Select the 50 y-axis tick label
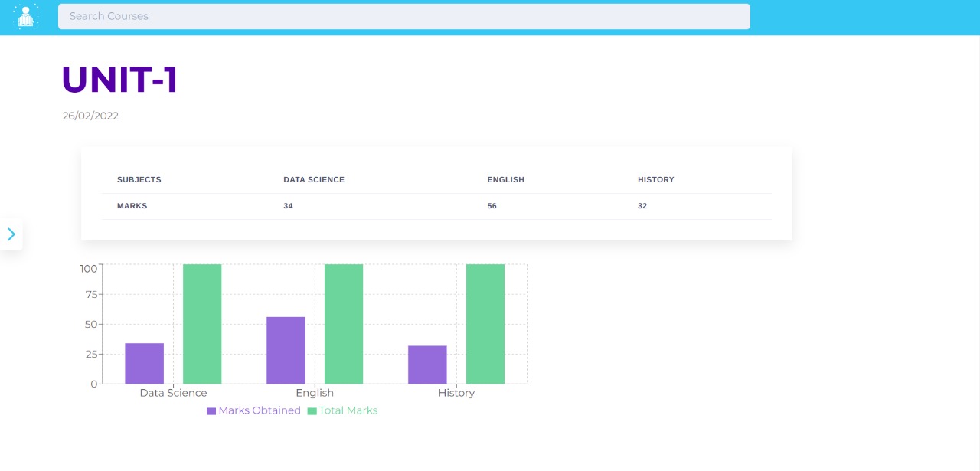 tap(91, 324)
